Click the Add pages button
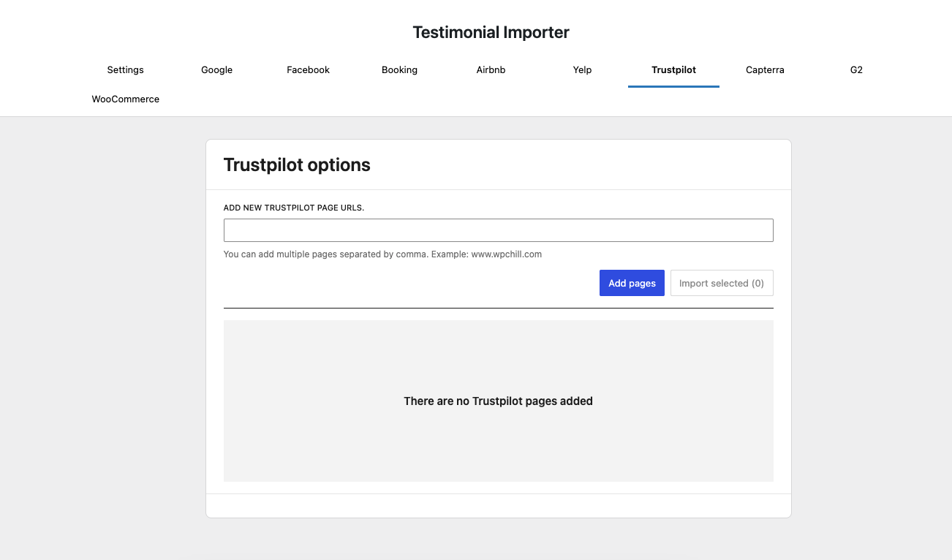 tap(632, 284)
